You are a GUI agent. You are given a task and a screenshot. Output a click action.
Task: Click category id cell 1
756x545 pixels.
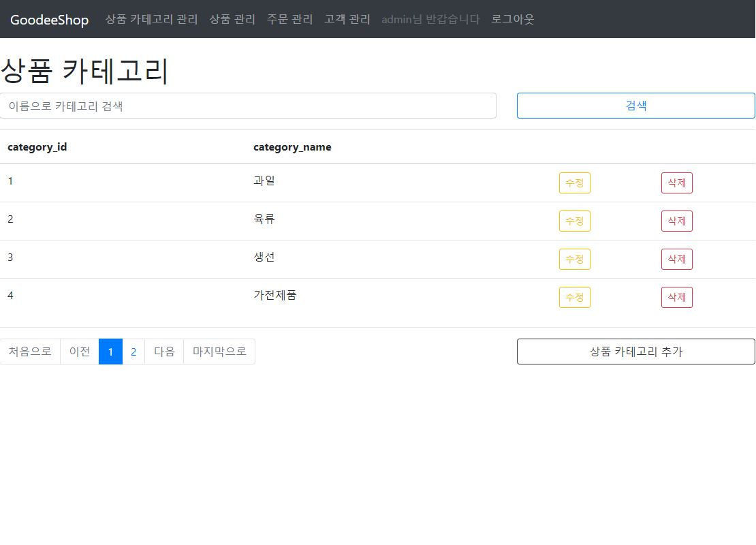[10, 181]
